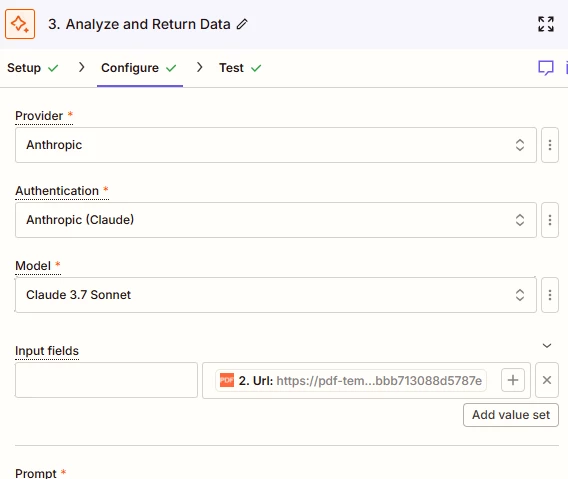Viewport: 568px width, 479px height.
Task: Open Authentication field three-dot menu
Action: (550, 220)
